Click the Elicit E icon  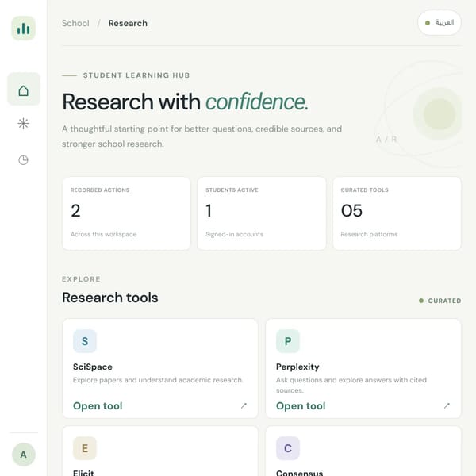tap(85, 448)
